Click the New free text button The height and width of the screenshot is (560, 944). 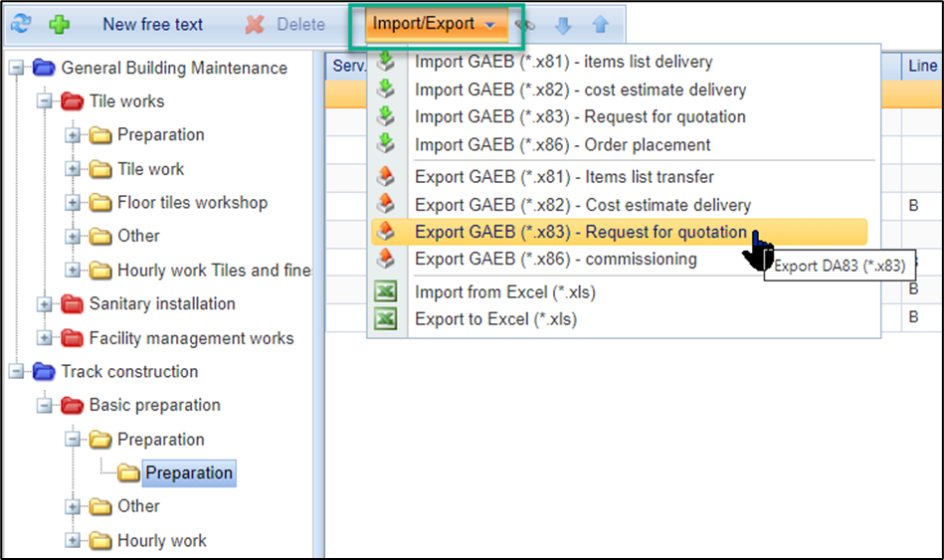click(x=152, y=24)
